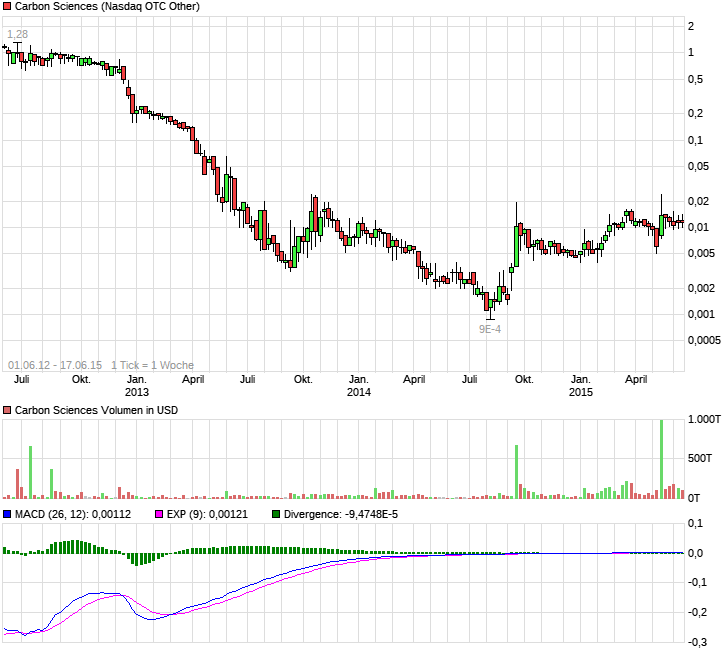Click the green Divergence legend swatch
Screen dimensions: 726x652
(276, 514)
